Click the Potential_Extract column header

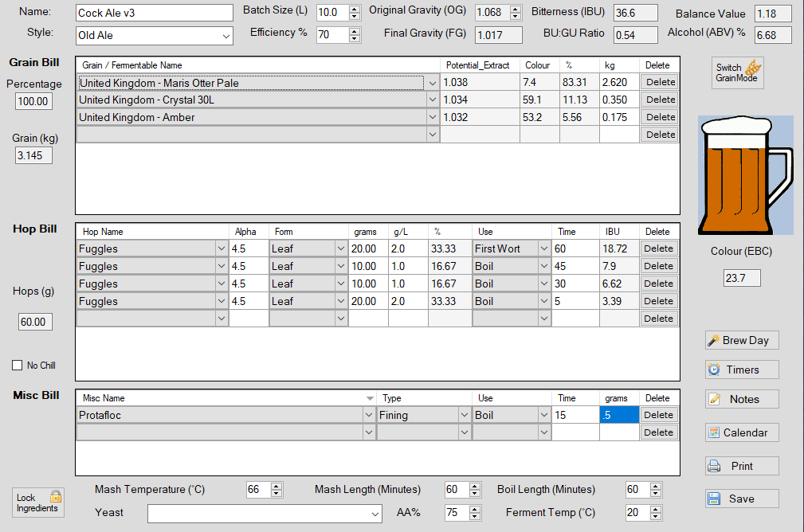[x=477, y=65]
